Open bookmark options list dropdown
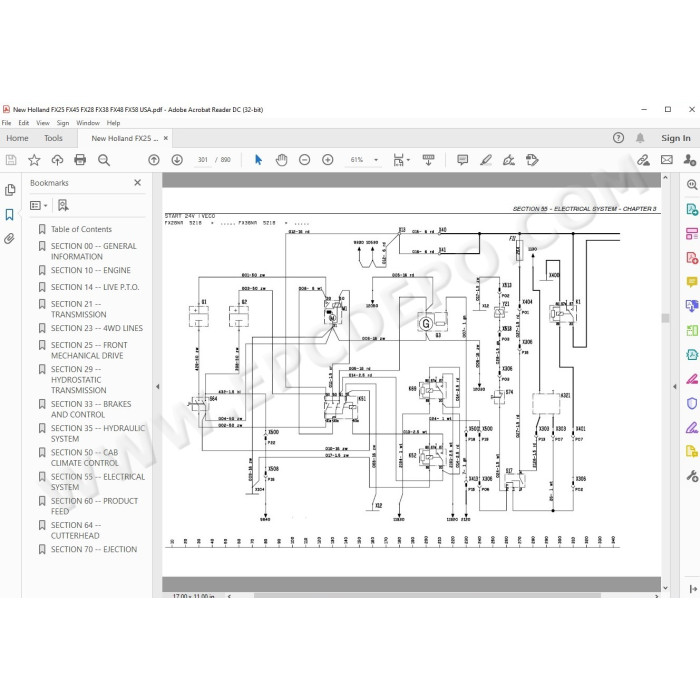The width and height of the screenshot is (700, 700). pyautogui.click(x=38, y=205)
